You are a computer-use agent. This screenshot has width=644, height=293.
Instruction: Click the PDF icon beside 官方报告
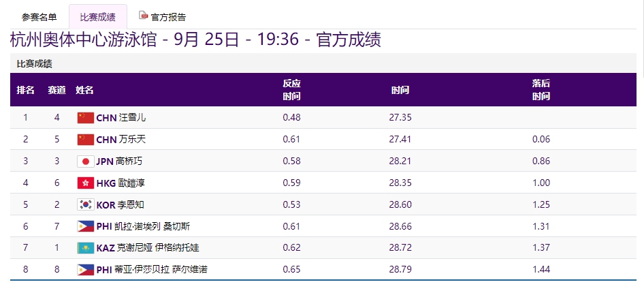(x=143, y=16)
